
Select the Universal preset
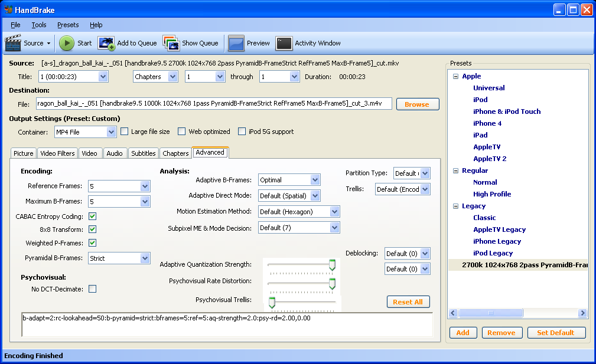tap(489, 88)
